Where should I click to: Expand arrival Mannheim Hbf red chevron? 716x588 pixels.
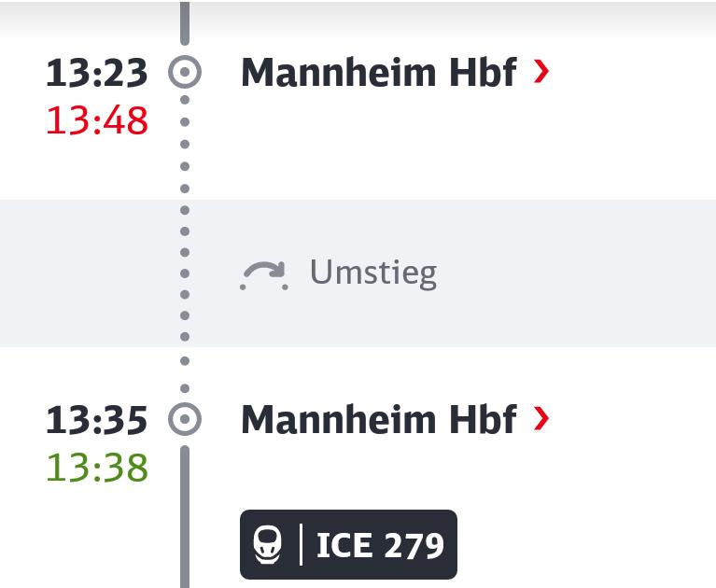(541, 72)
